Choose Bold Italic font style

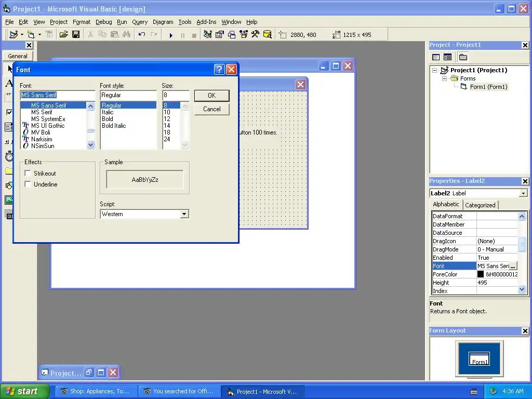pyautogui.click(x=114, y=126)
